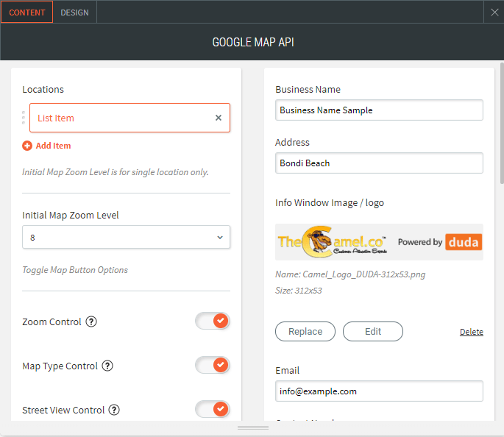This screenshot has height=437, width=504.
Task: Select the Camel logo image thumbnail
Action: tap(379, 242)
